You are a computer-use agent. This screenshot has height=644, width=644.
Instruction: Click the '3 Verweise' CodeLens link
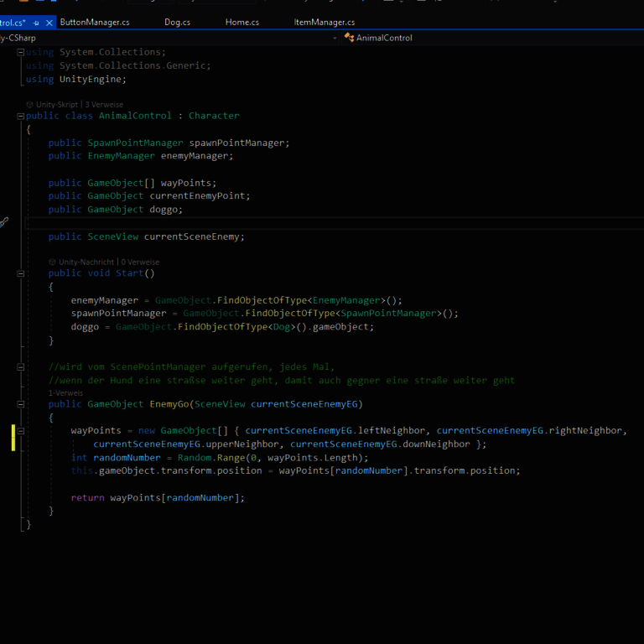click(x=104, y=105)
